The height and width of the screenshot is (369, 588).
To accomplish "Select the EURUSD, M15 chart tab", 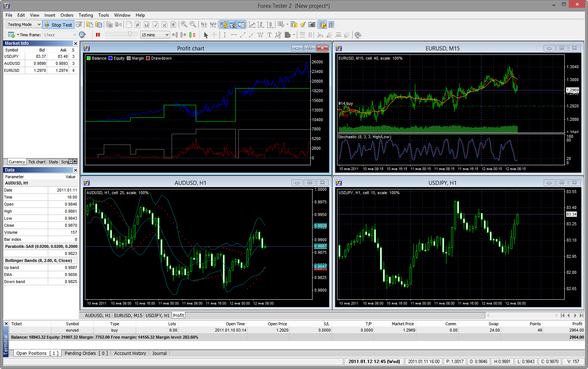I will (128, 316).
